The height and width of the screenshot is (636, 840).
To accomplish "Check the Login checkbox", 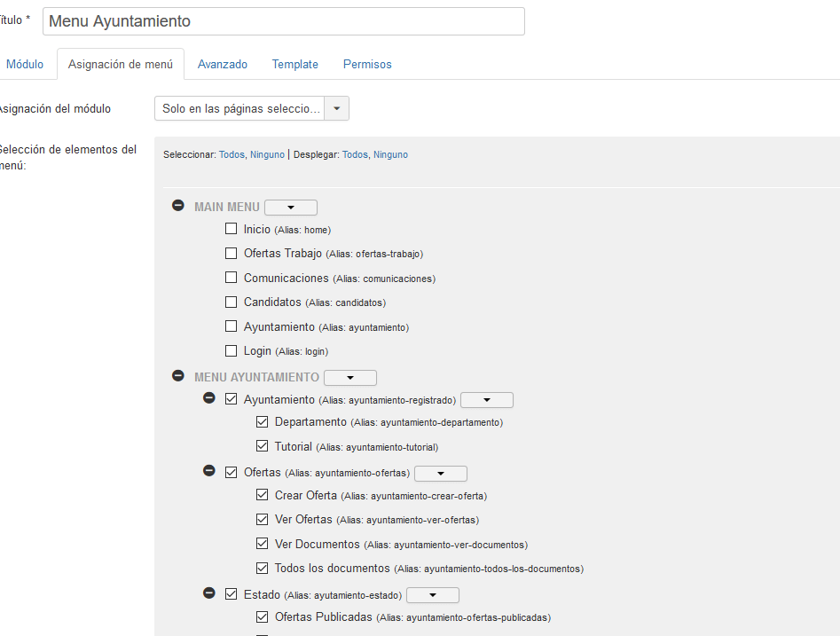I will pos(231,351).
